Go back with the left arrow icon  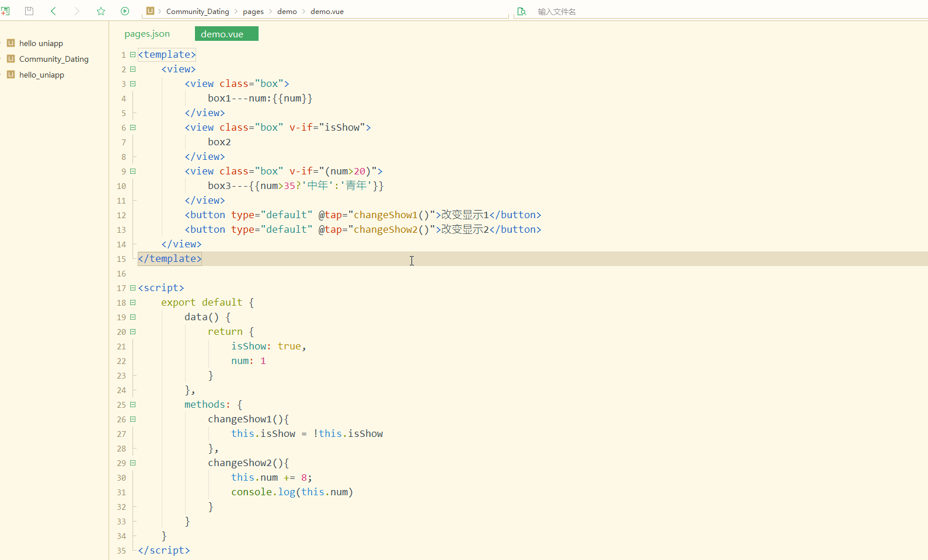pyautogui.click(x=53, y=11)
